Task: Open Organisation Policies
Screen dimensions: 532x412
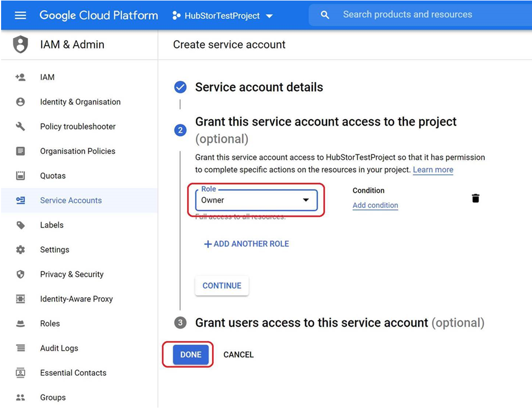Action: click(x=79, y=151)
